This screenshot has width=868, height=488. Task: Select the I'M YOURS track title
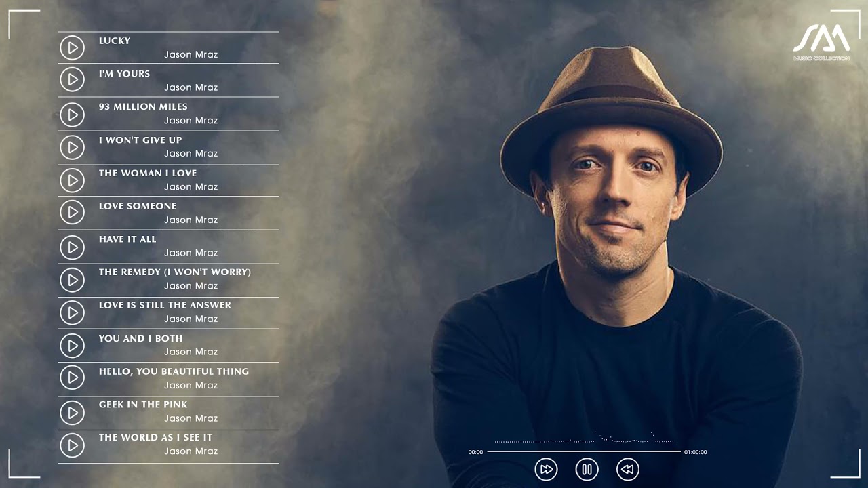point(125,74)
